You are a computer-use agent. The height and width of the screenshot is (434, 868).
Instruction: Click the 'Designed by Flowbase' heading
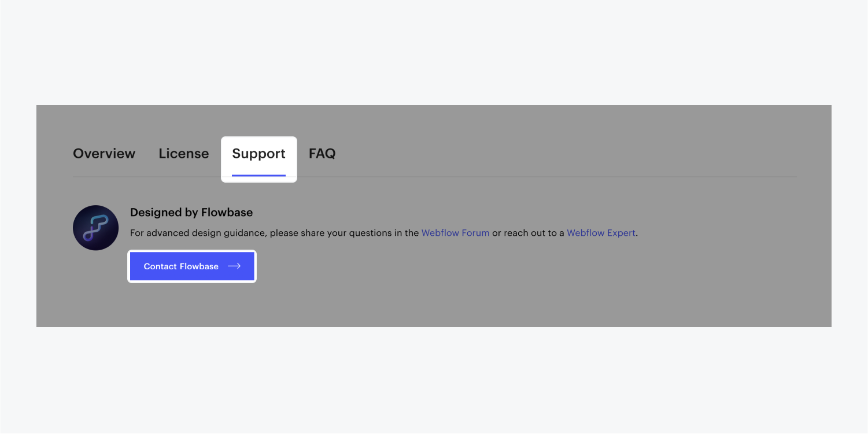191,212
